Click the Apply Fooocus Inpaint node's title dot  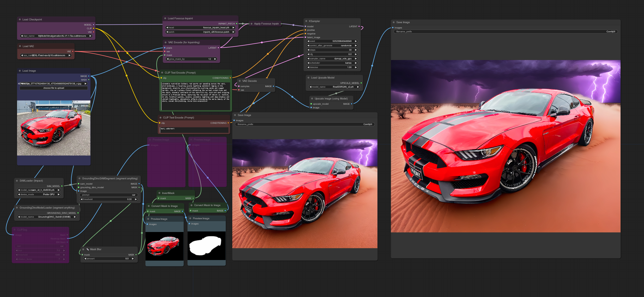click(x=252, y=24)
